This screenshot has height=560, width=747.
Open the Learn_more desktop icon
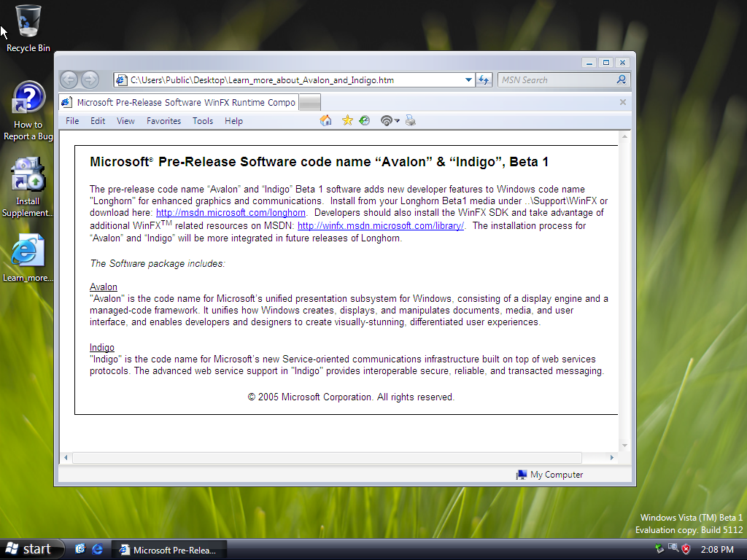click(28, 257)
